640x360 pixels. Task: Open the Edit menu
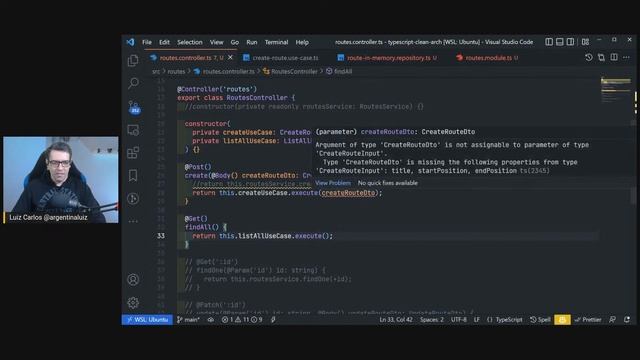coord(164,42)
